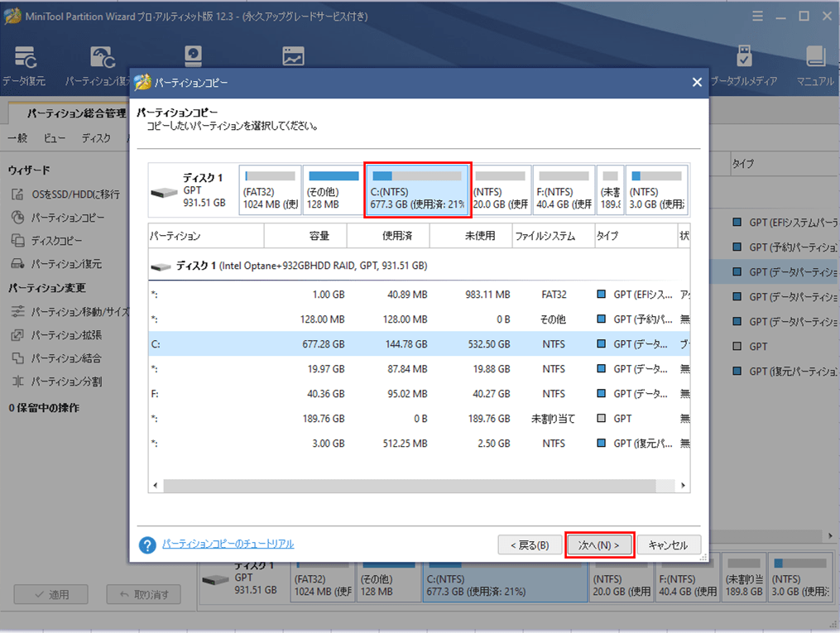Screen dimensions: 840x633
Task: Open パーティションコピーのチュートリアル link
Action: pyautogui.click(x=228, y=544)
